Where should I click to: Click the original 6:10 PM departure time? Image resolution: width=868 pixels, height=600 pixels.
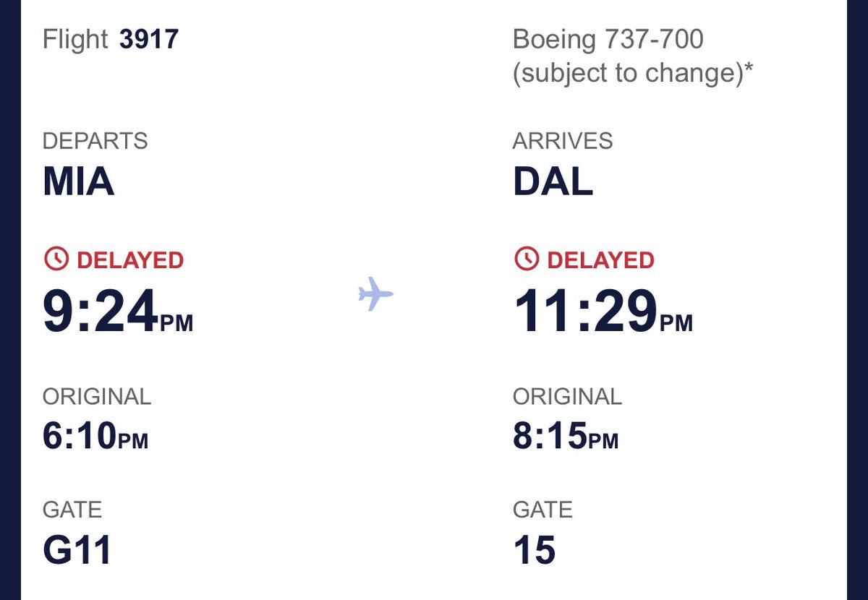point(95,437)
